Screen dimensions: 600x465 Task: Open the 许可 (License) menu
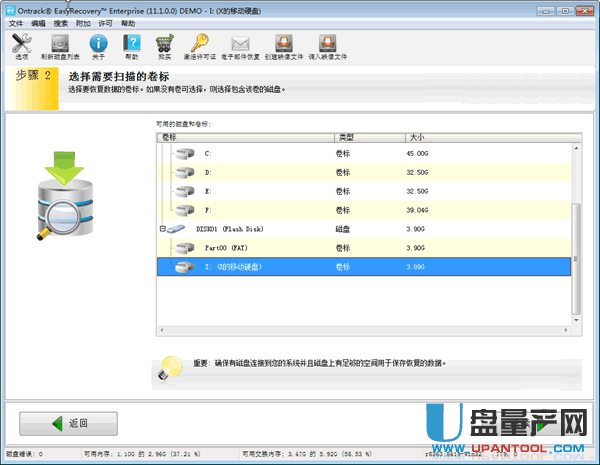click(105, 22)
